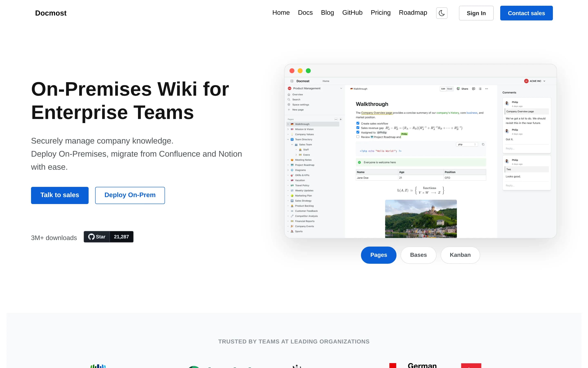Screen dimensions: 588x368
Task: Open the ACME INC workspace dropdown chevron
Action: pyautogui.click(x=544, y=81)
